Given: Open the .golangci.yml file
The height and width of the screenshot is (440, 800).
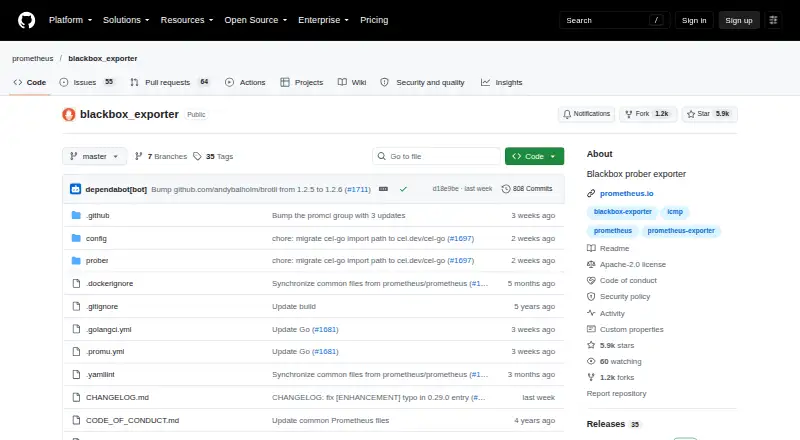Looking at the screenshot, I should point(108,329).
